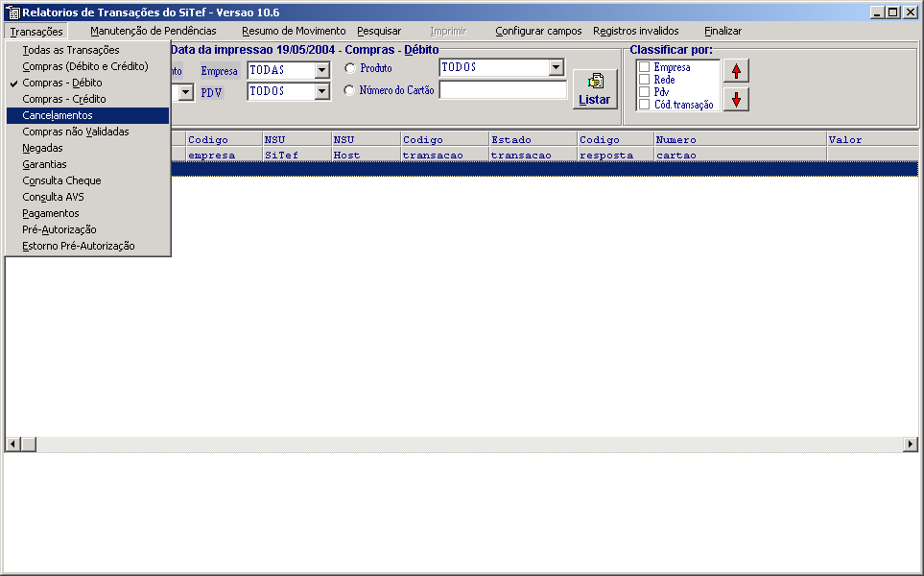
Task: Click the Listar button
Action: pyautogui.click(x=595, y=89)
